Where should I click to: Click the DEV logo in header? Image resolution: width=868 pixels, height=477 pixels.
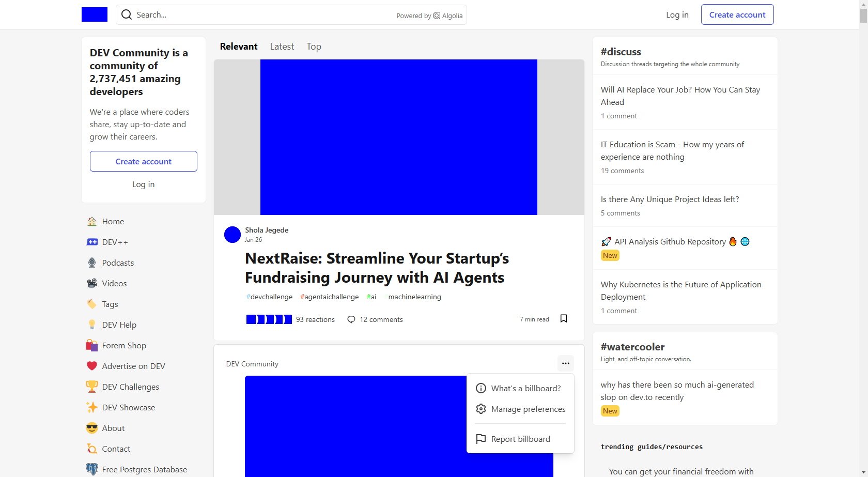click(95, 14)
